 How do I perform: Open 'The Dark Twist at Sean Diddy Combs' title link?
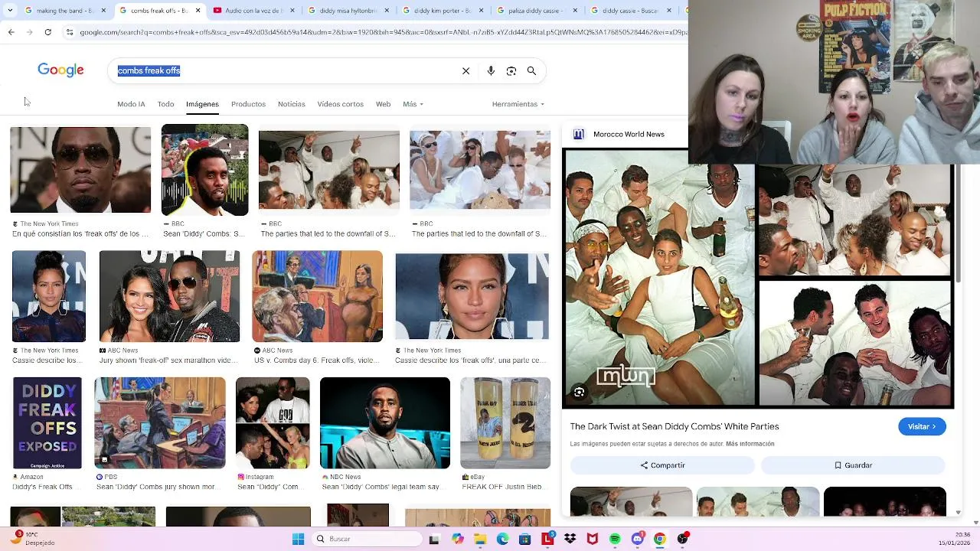pyautogui.click(x=675, y=426)
